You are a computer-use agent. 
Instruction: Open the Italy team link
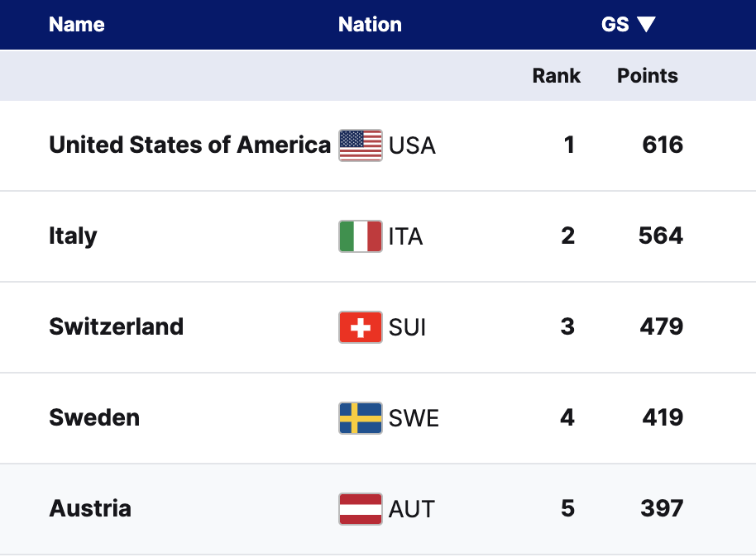point(73,236)
